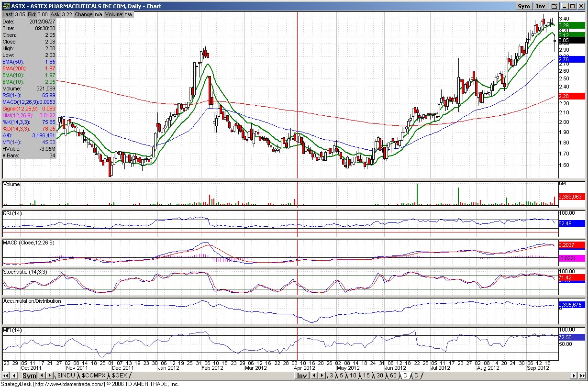The width and height of the screenshot is (588, 387).
Task: Click the Sep 2012 date axis label
Action: [x=537, y=368]
